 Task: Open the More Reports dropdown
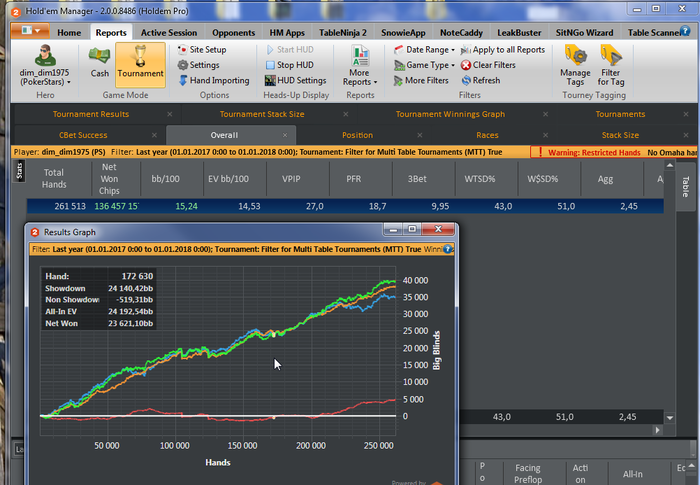point(360,65)
